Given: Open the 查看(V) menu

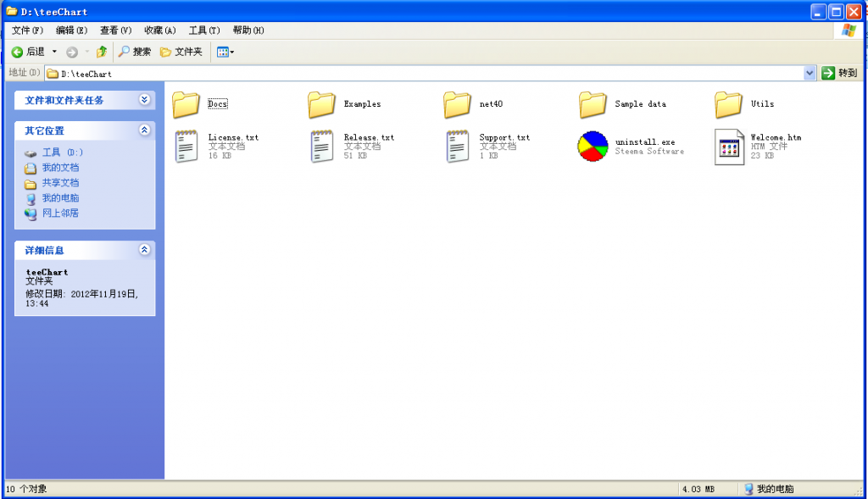Looking at the screenshot, I should tap(115, 30).
